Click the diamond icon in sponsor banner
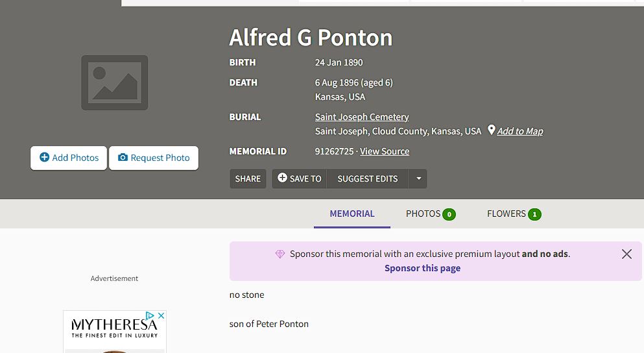 280,254
